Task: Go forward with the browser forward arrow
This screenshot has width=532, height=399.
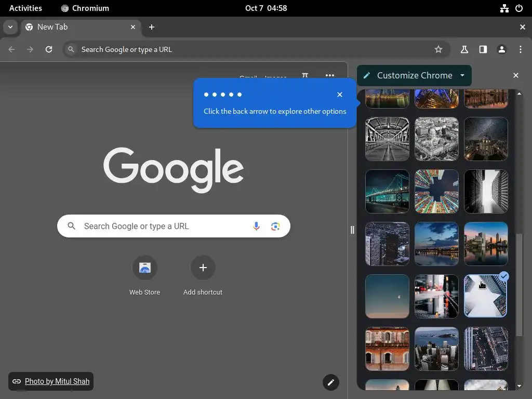Action: pos(30,49)
